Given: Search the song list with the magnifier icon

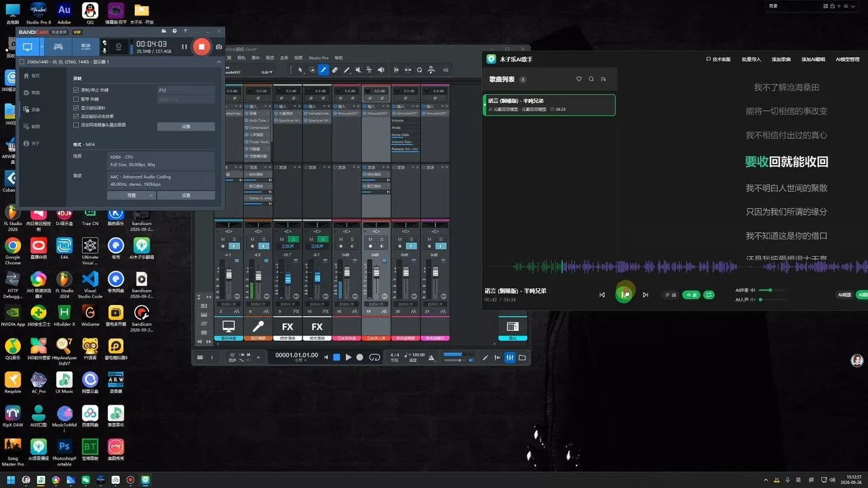Looking at the screenshot, I should [x=591, y=79].
